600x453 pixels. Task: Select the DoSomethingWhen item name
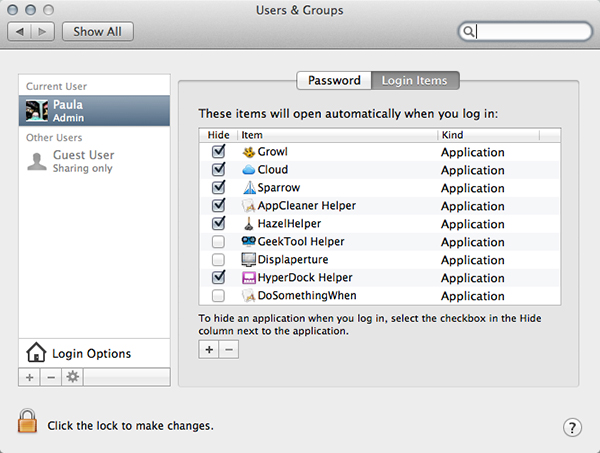pyautogui.click(x=307, y=295)
